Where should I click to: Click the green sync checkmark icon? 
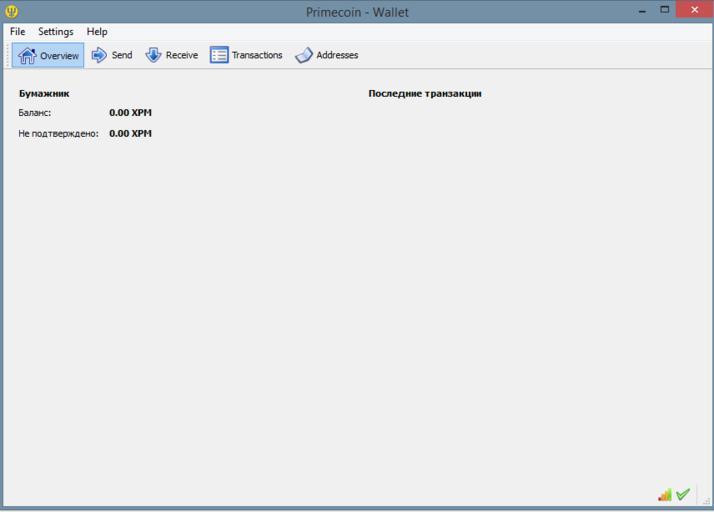(683, 495)
